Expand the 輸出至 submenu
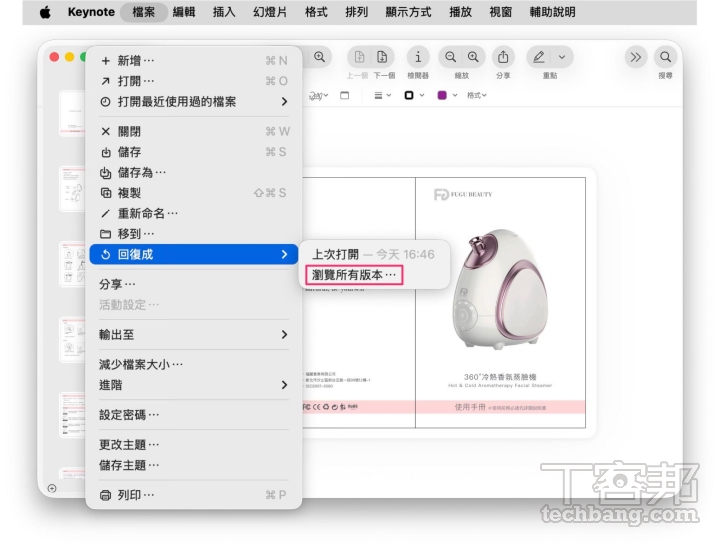 193,335
